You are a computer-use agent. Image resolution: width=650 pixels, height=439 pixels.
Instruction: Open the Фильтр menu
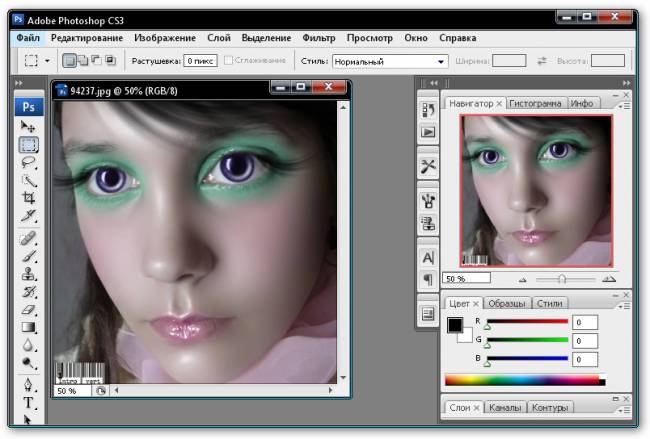[318, 37]
